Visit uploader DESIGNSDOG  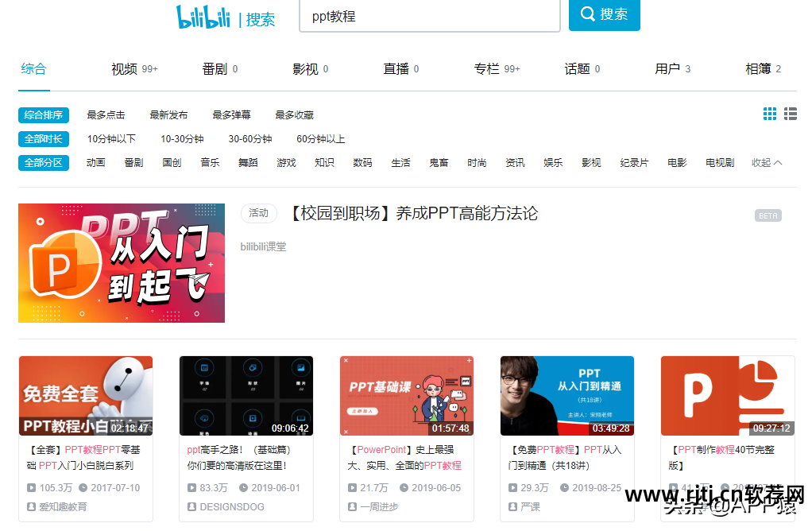[x=231, y=506]
